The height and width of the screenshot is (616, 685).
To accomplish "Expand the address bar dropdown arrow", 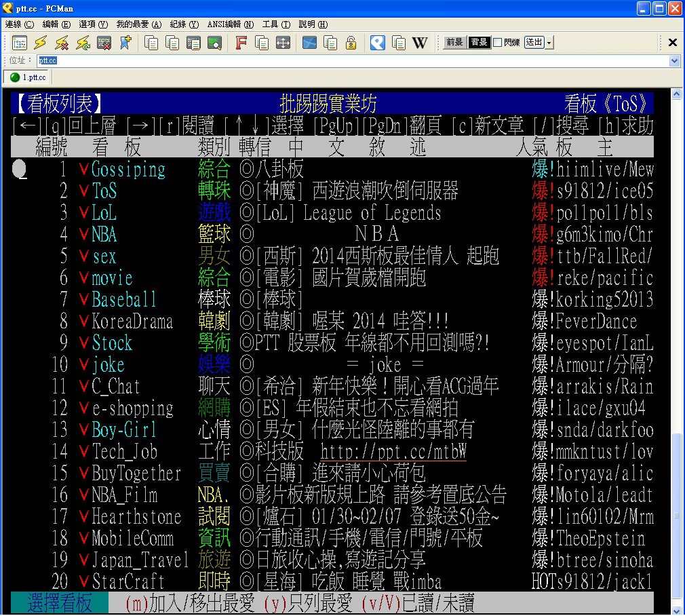I will point(675,61).
